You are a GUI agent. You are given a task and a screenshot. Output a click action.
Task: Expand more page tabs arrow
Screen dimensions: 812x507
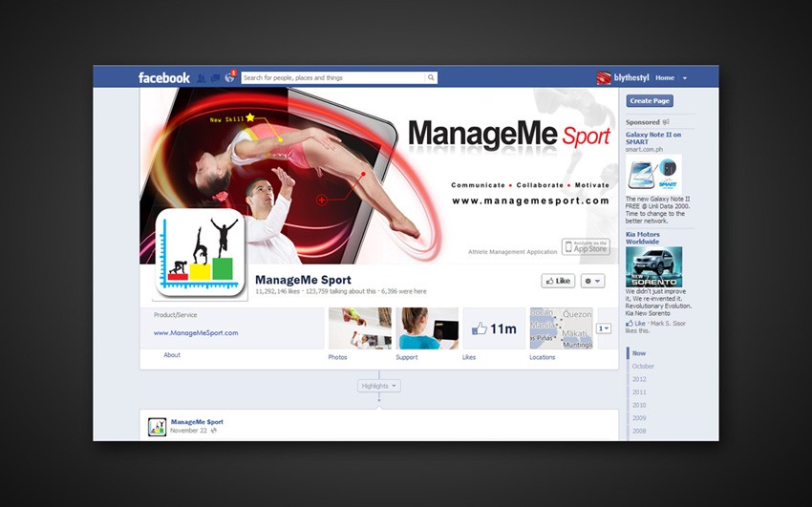tap(604, 328)
